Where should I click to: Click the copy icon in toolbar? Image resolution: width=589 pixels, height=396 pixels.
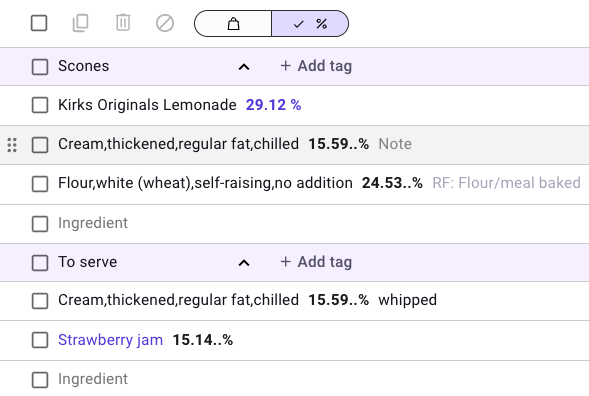[80, 23]
